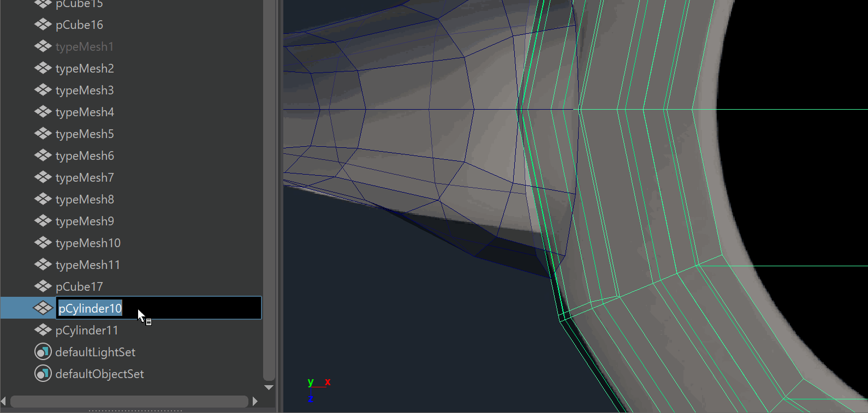
Task: Click the outliner scroll down arrow
Action: click(269, 387)
